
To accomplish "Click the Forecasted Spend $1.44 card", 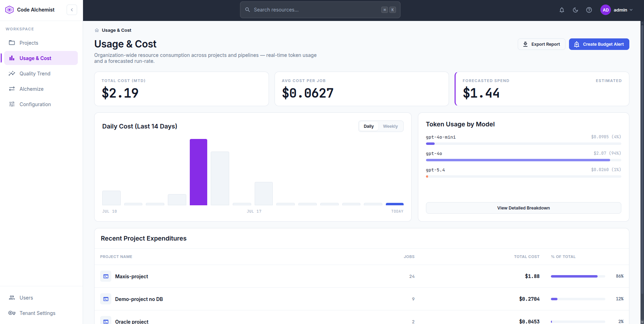I will (x=542, y=89).
